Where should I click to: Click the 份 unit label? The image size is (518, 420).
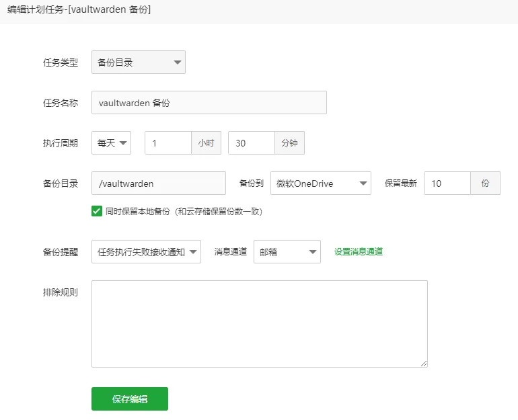pos(485,183)
